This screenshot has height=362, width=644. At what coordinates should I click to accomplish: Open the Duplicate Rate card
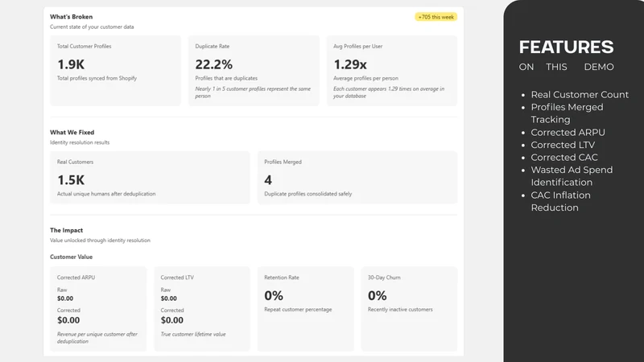click(254, 71)
